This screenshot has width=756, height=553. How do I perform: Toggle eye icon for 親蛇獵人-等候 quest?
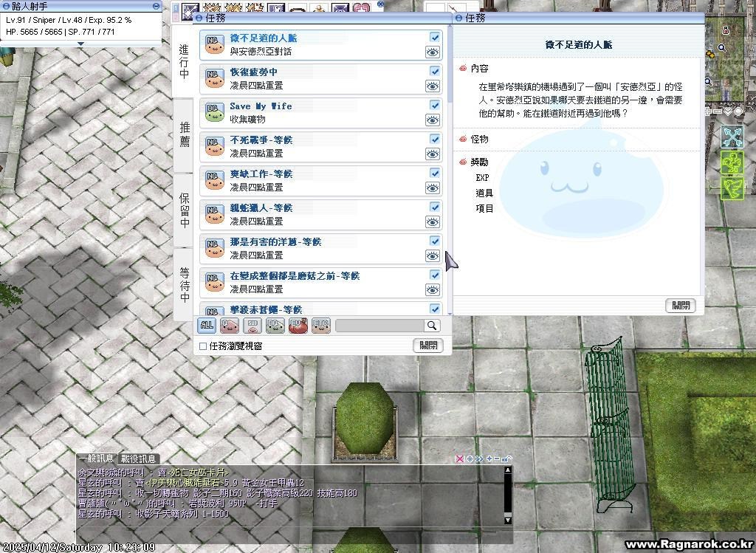(x=433, y=221)
